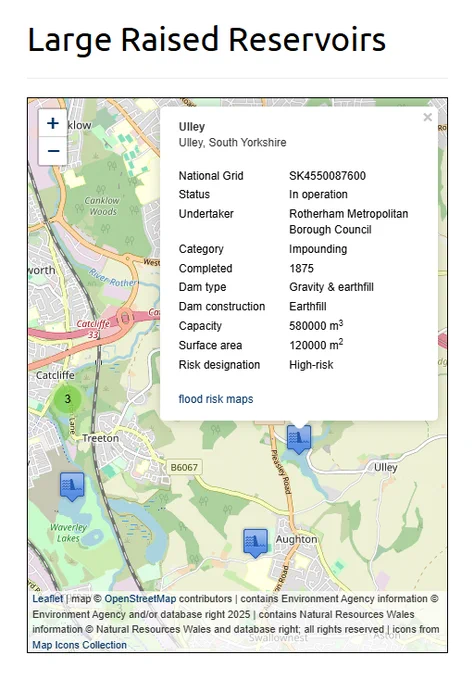This screenshot has width=474, height=680.
Task: Open the OpenStreetMap attribution link
Action: coord(140,599)
